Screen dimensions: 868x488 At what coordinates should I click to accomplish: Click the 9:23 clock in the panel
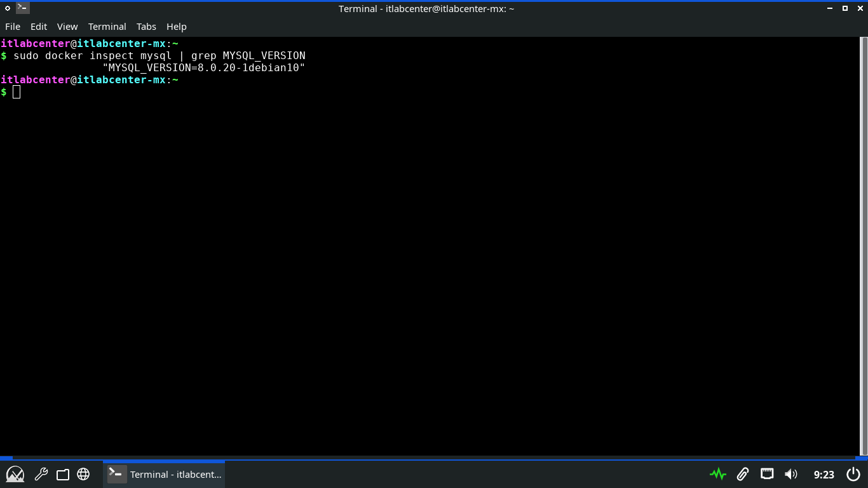(824, 475)
